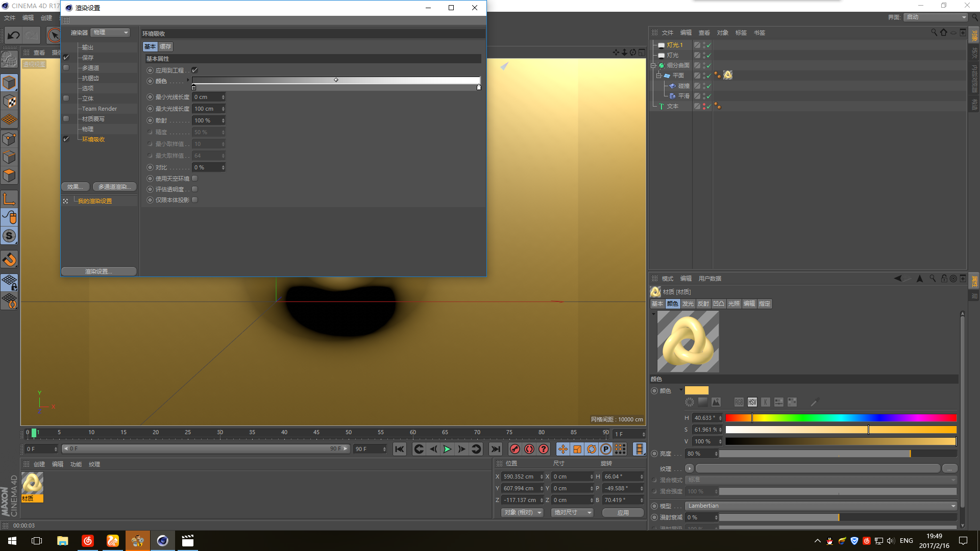The width and height of the screenshot is (980, 551).
Task: Click the undo arrow icon
Action: click(14, 35)
